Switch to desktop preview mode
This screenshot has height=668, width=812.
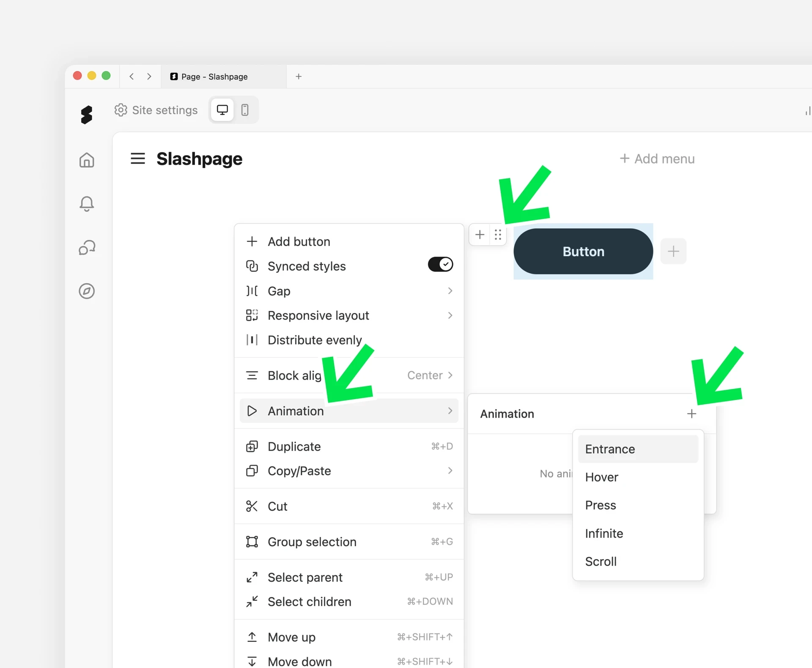pos(222,110)
